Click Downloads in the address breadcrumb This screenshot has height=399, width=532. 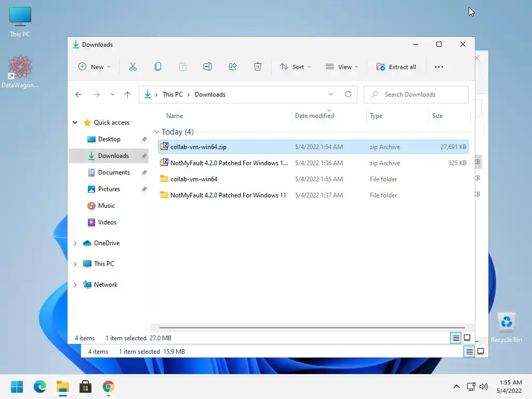(x=210, y=95)
